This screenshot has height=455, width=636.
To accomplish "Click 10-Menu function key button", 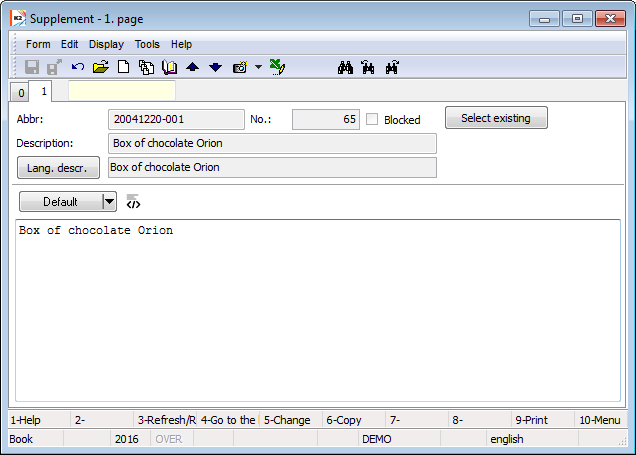I will tap(601, 420).
